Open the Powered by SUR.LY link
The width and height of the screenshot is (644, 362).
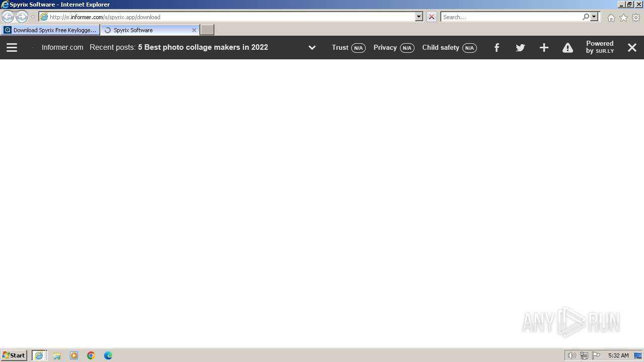(x=600, y=47)
